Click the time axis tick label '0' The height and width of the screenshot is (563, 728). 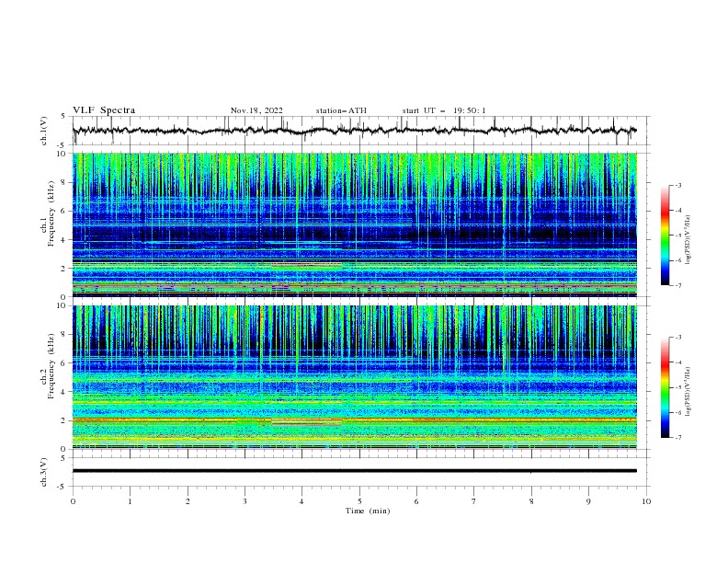click(x=73, y=501)
